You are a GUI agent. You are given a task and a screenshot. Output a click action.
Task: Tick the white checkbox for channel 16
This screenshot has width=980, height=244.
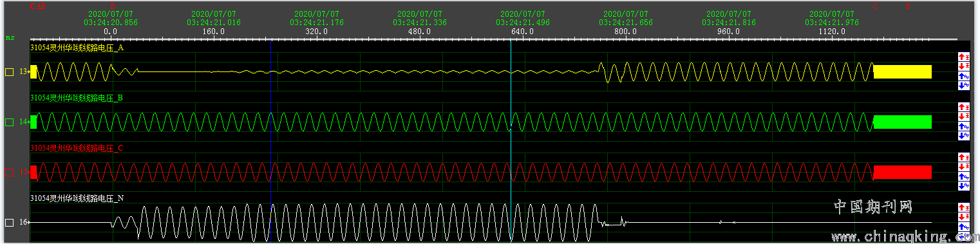coord(9,222)
